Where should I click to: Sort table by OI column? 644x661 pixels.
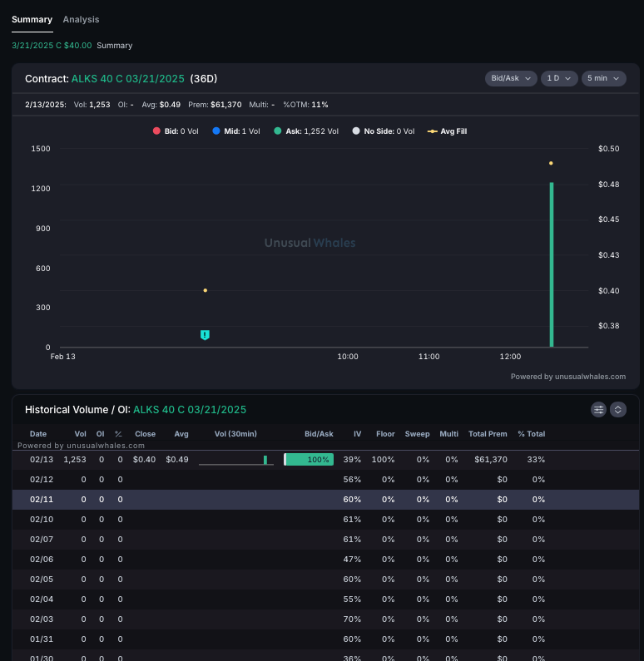click(x=100, y=434)
